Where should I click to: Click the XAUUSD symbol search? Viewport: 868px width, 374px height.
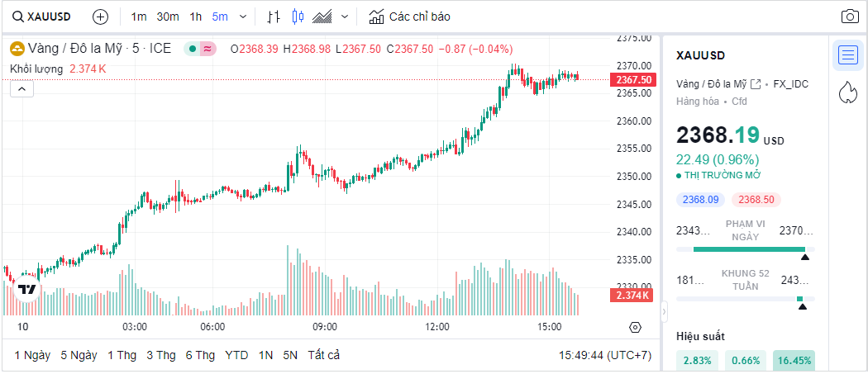coord(41,17)
